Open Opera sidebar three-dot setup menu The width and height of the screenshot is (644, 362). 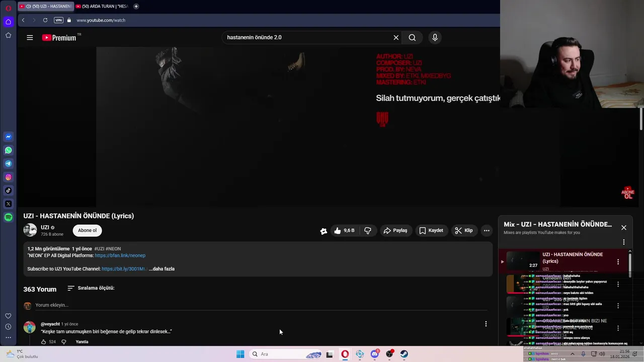pyautogui.click(x=8, y=337)
